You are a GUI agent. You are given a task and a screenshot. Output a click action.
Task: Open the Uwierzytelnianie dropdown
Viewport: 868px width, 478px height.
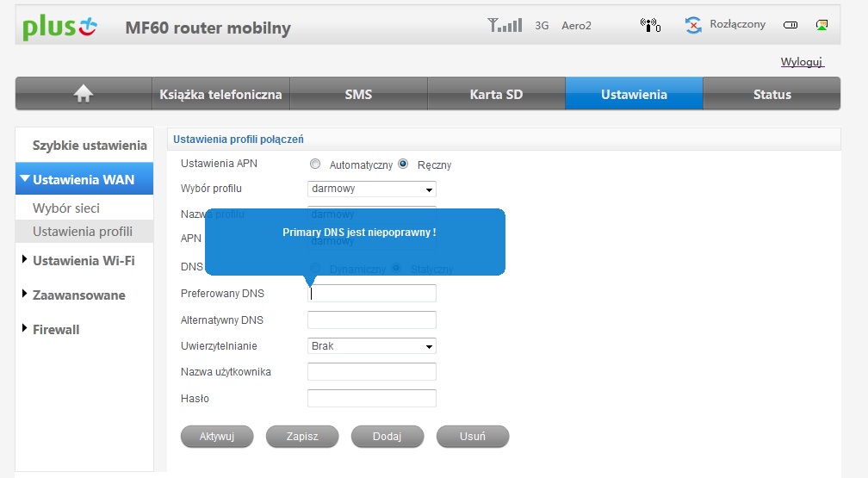pyautogui.click(x=372, y=346)
